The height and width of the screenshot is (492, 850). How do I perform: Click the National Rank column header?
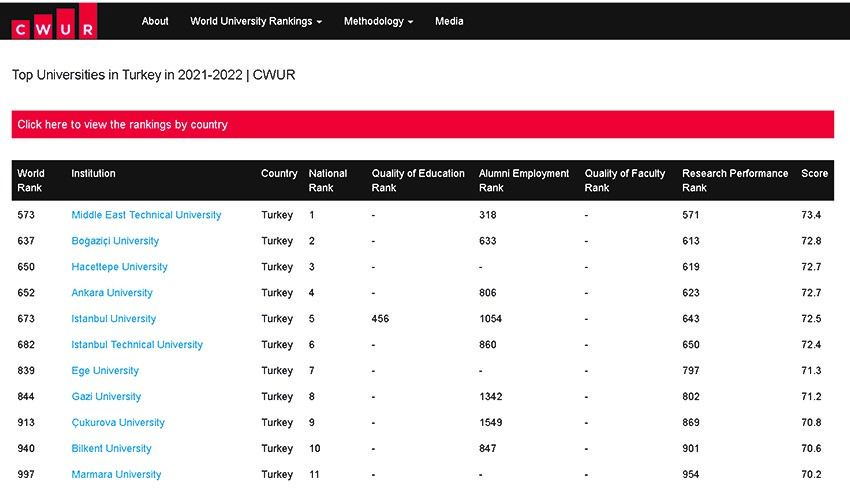tap(327, 180)
